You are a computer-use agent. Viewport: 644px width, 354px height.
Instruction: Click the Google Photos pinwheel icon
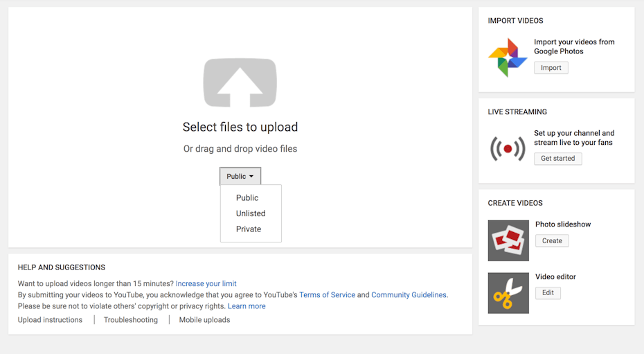(508, 57)
